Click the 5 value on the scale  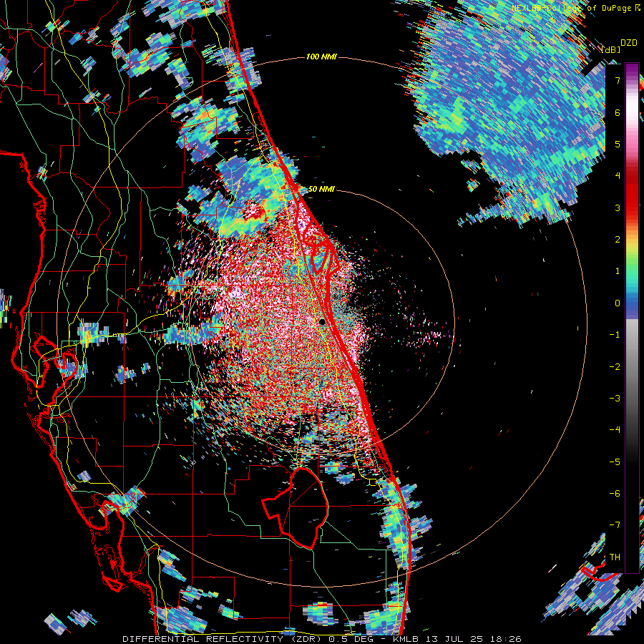[x=618, y=144]
